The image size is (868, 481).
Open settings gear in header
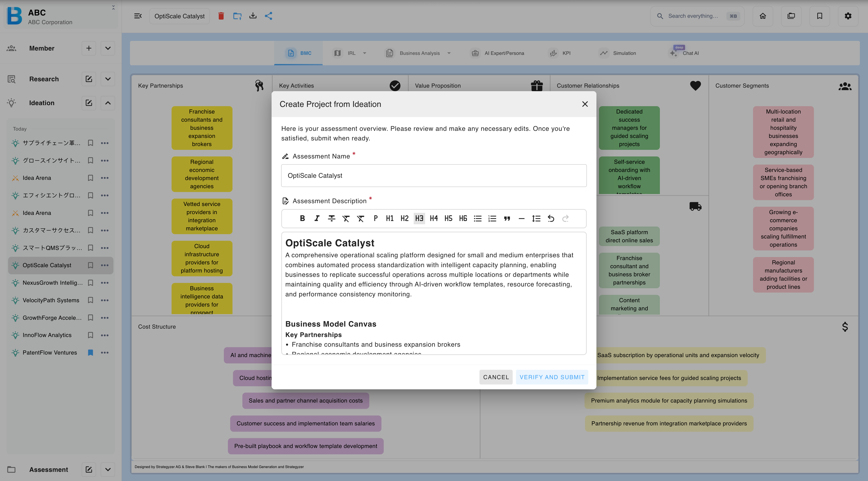point(848,16)
